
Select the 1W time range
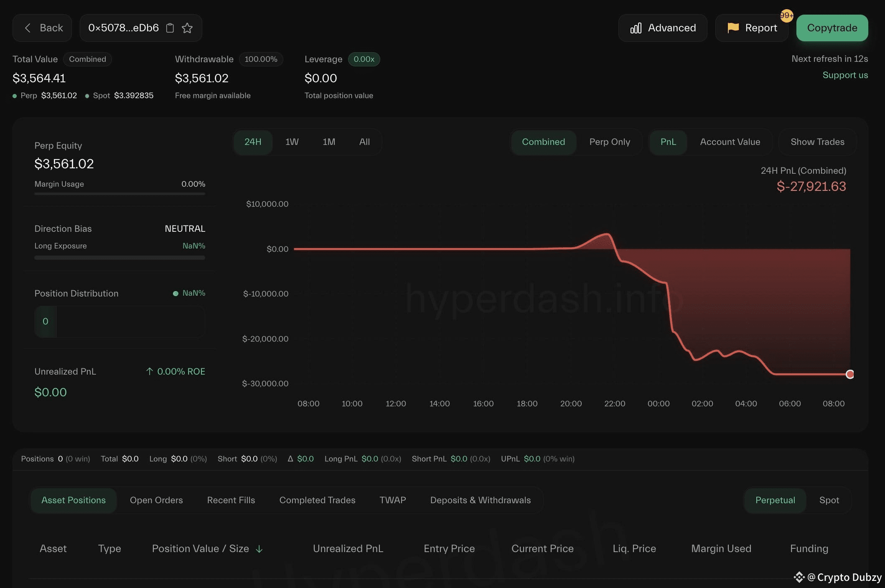292,142
